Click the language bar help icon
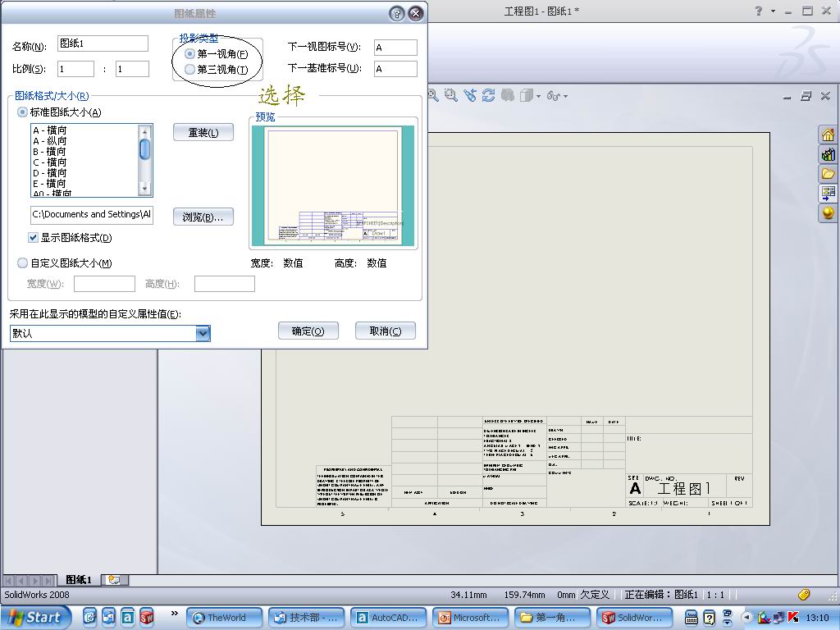The height and width of the screenshot is (630, 840). (x=709, y=617)
